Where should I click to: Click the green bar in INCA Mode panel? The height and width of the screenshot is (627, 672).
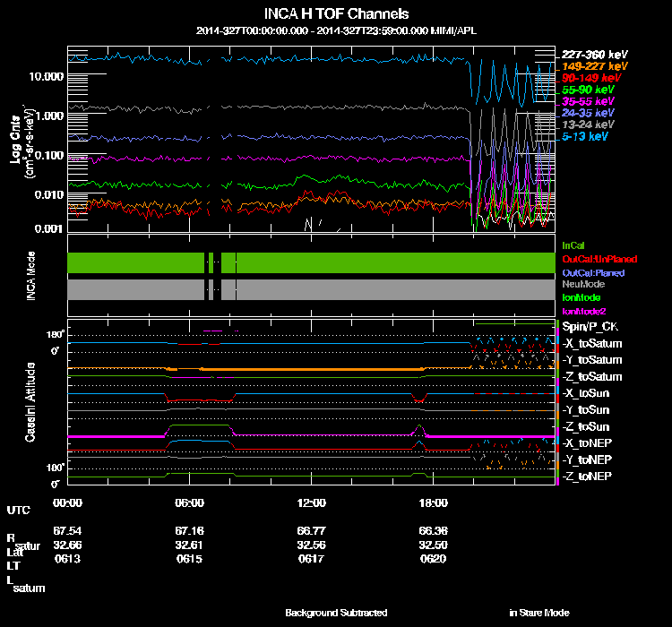pyautogui.click(x=134, y=262)
